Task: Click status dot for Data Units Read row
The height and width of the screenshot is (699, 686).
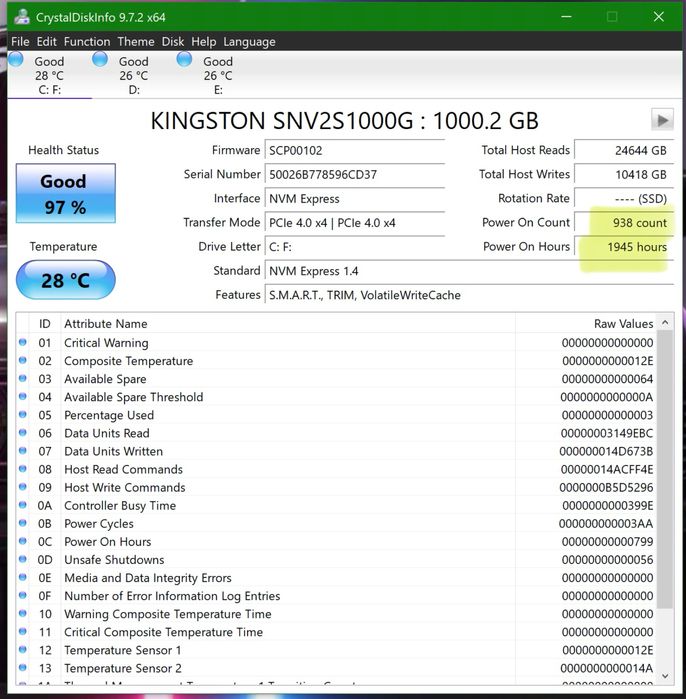Action: (x=23, y=432)
